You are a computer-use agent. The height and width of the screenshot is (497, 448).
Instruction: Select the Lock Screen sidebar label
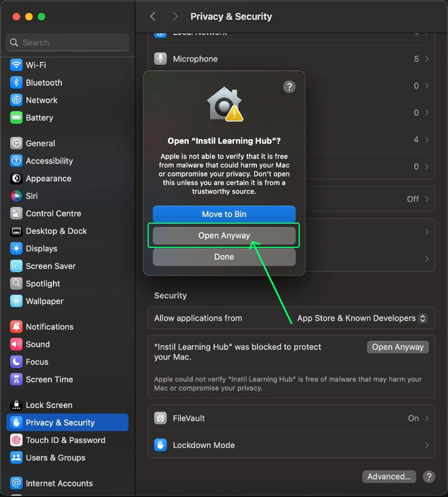(49, 405)
